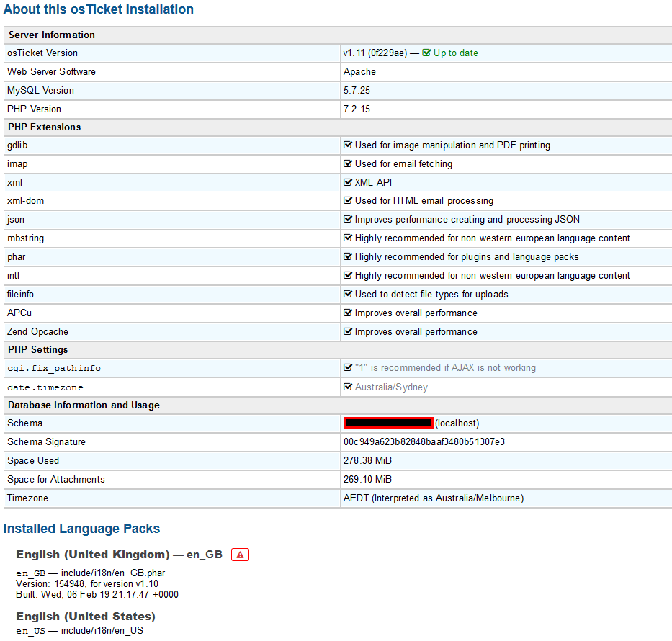Click the PHP Extensions section header

click(45, 127)
